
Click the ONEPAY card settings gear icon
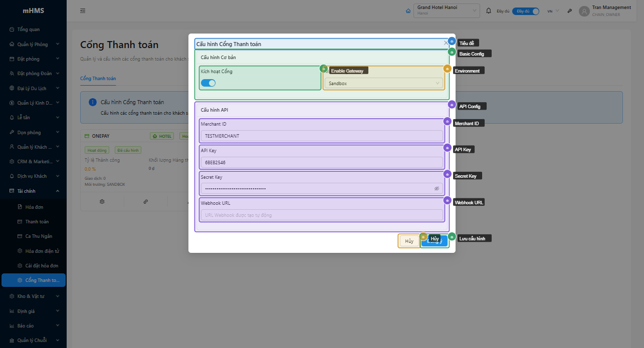tap(102, 201)
